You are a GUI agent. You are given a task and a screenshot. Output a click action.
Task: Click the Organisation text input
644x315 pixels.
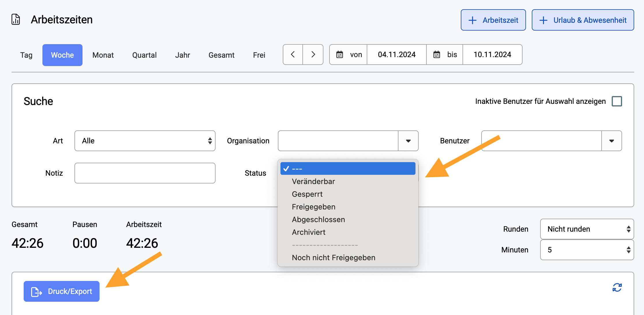[x=338, y=141]
